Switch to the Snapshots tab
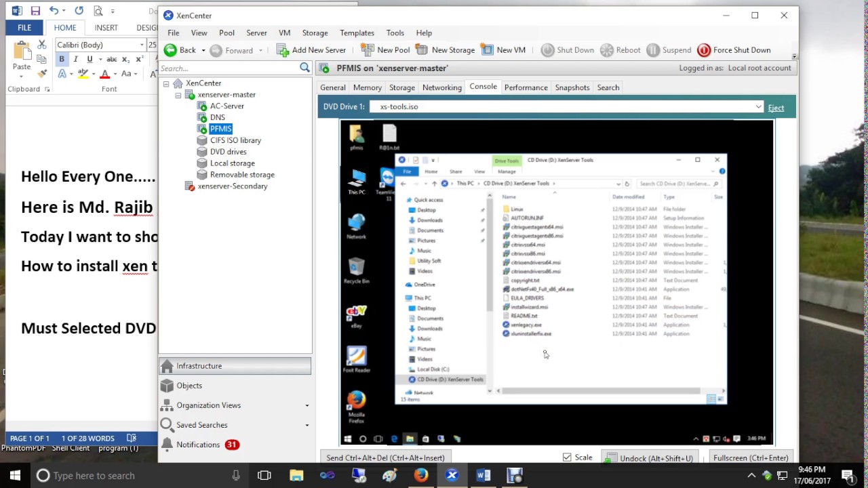Image resolution: width=868 pixels, height=488 pixels. coord(572,87)
